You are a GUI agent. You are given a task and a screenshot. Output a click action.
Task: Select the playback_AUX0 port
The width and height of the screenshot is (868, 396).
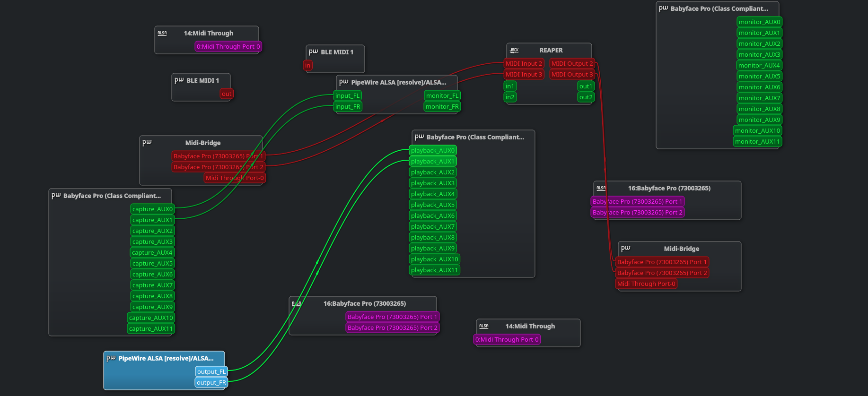click(x=433, y=150)
